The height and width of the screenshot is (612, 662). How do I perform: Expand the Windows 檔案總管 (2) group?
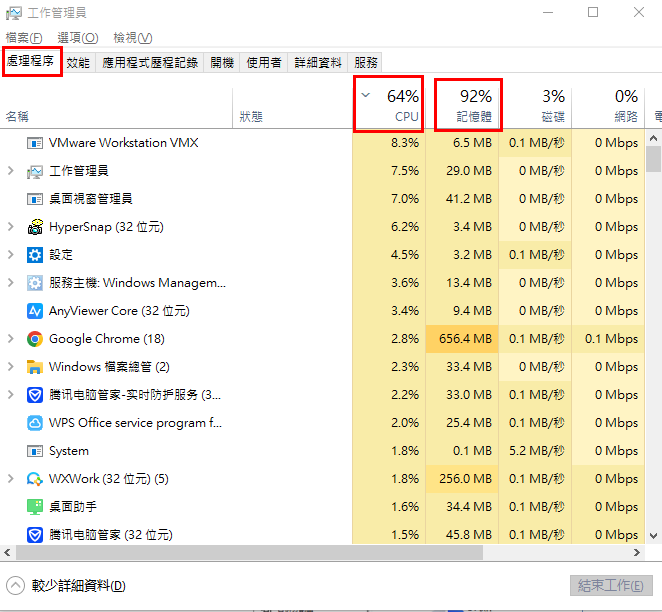11,367
